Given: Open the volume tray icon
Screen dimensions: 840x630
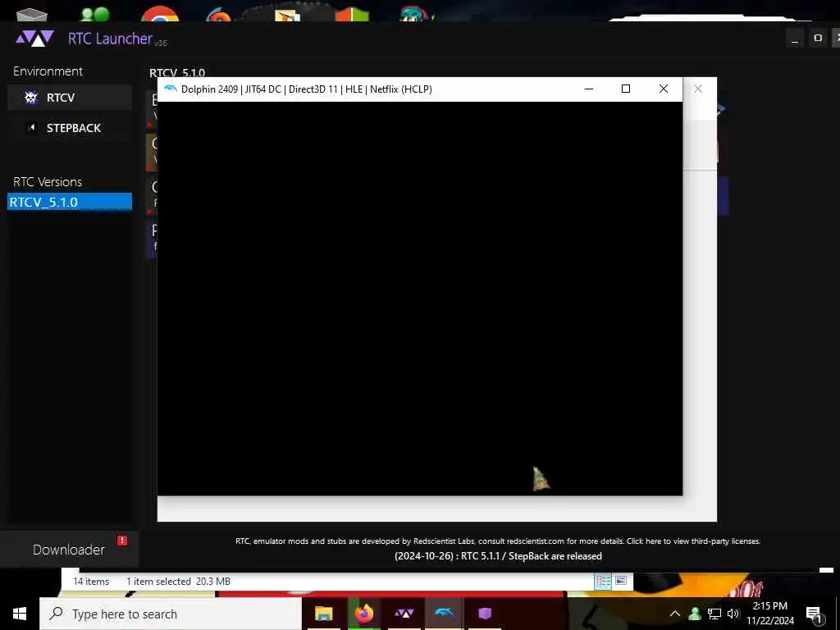Looking at the screenshot, I should 733,614.
